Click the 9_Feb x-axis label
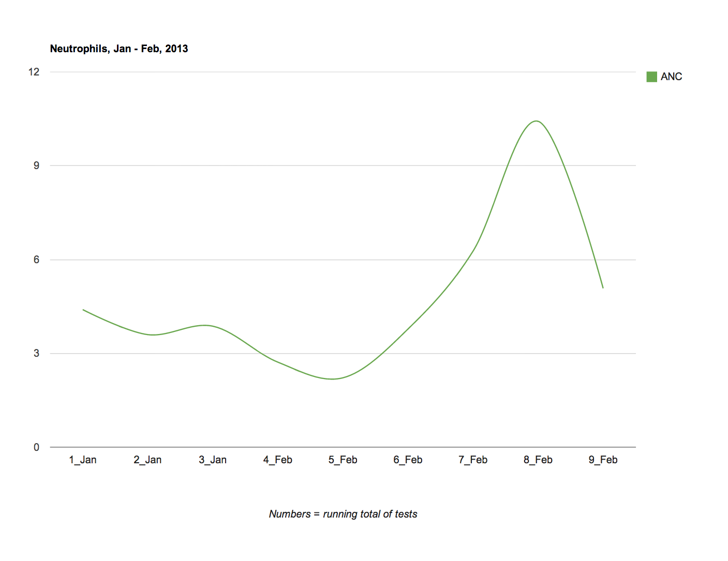This screenshot has width=728, height=561. pos(603,460)
